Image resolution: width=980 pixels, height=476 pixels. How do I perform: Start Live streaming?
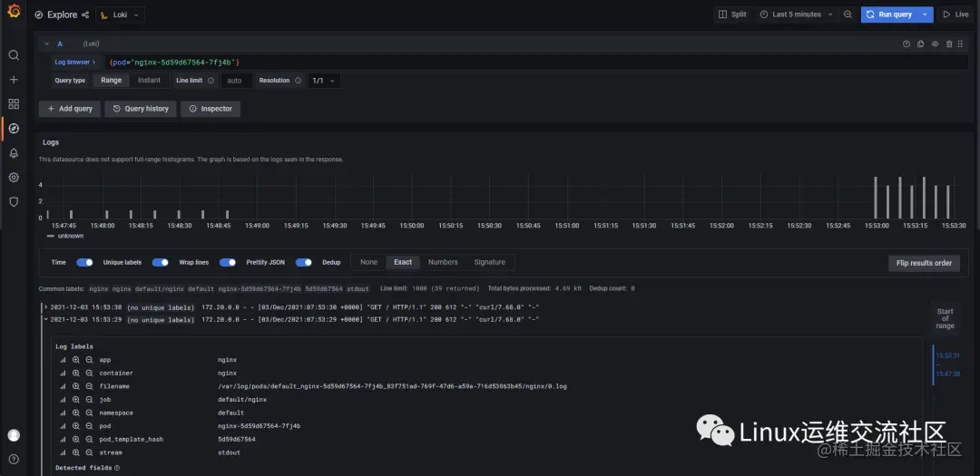click(955, 15)
